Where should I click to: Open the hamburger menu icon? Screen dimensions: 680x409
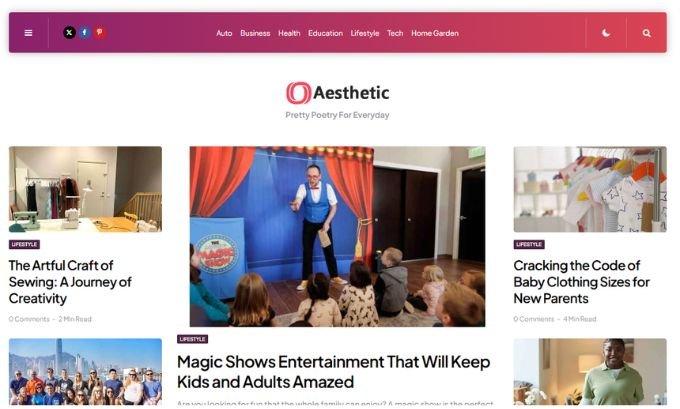pos(28,33)
